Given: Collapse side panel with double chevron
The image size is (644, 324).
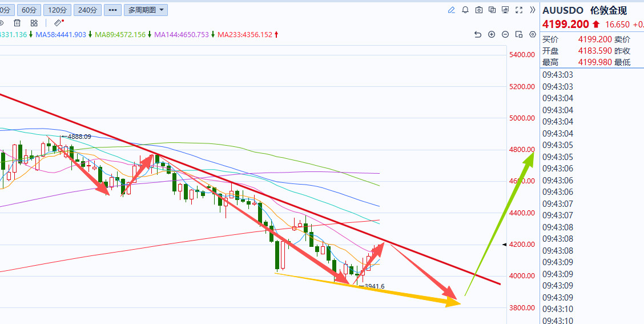Looking at the screenshot, I should [x=533, y=10].
